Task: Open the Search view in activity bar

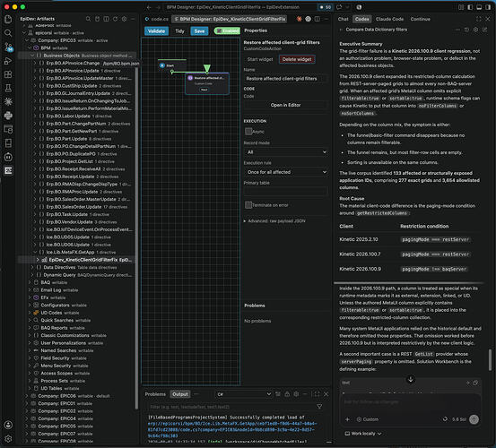Action: [x=8, y=33]
